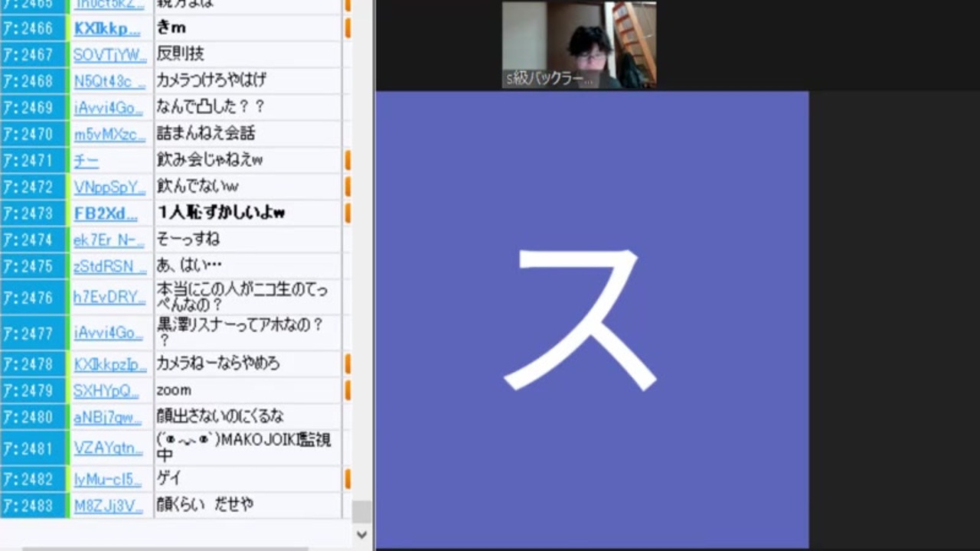Open user ID link M8ZJj3V
980x551 pixels.
[x=109, y=504]
